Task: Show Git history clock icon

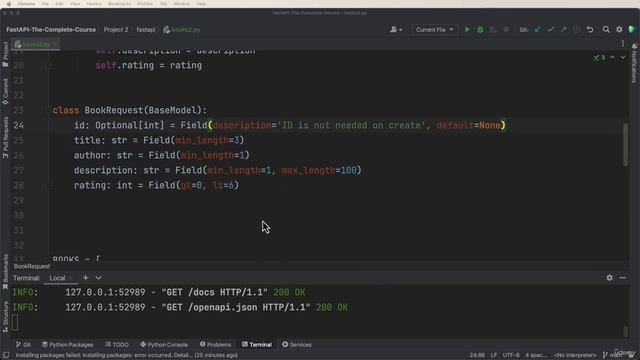Action: pyautogui.click(x=576, y=29)
